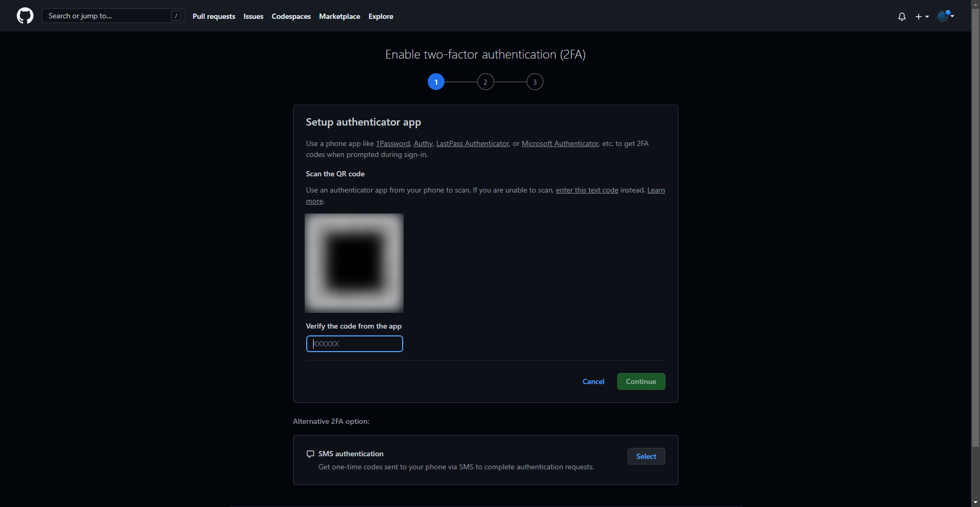The width and height of the screenshot is (980, 507).
Task: Click the SMS authentication title text
Action: click(x=351, y=454)
